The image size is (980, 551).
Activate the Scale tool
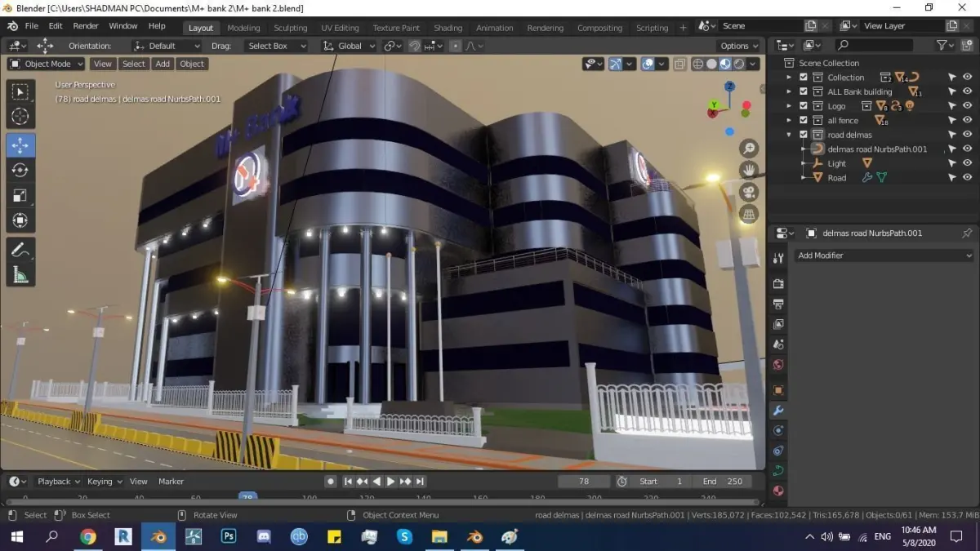pos(20,196)
